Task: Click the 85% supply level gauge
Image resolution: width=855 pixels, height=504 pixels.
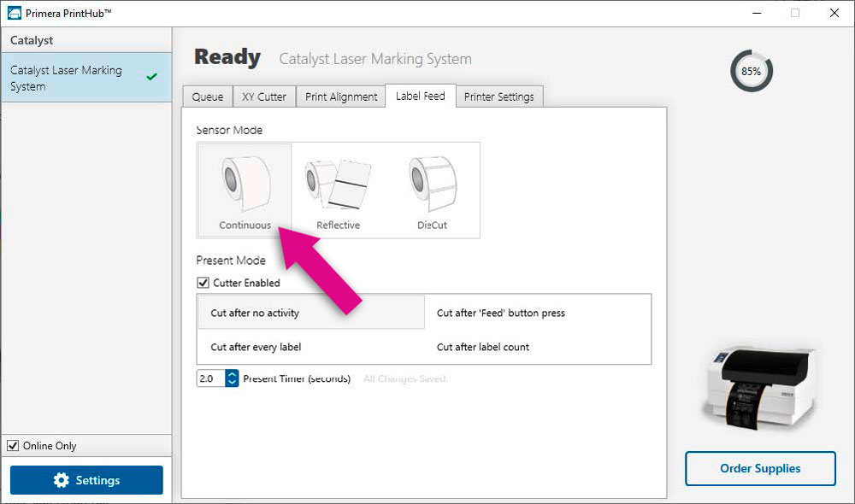Action: 751,71
